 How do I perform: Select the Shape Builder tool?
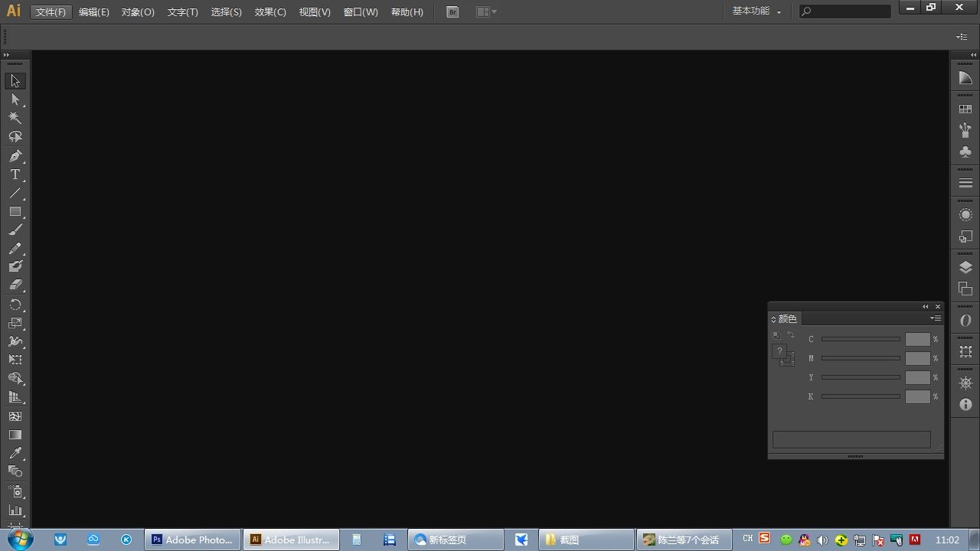click(x=15, y=378)
